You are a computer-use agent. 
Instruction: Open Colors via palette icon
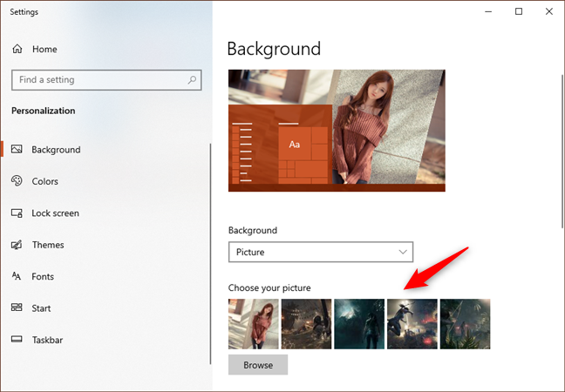click(x=17, y=181)
